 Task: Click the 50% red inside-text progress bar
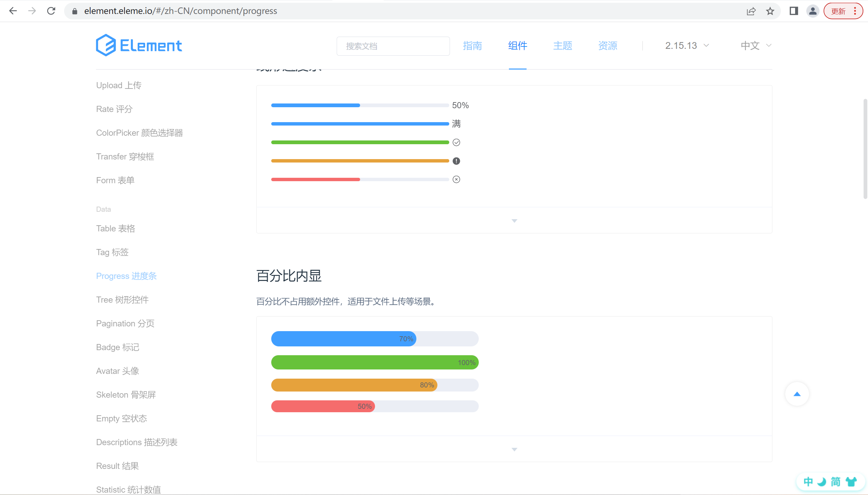[375, 406]
